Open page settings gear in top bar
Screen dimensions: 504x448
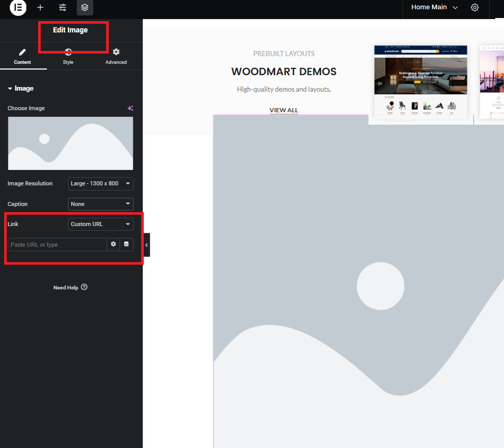pyautogui.click(x=475, y=7)
